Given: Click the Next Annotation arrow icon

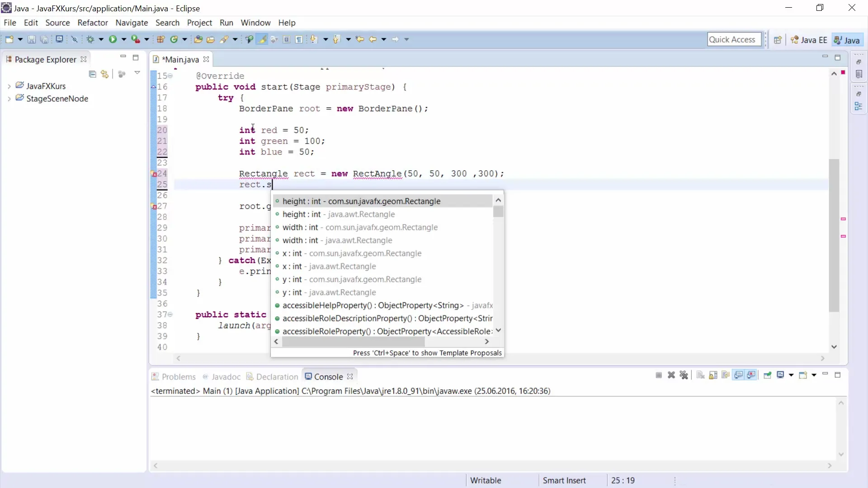Looking at the screenshot, I should [314, 40].
